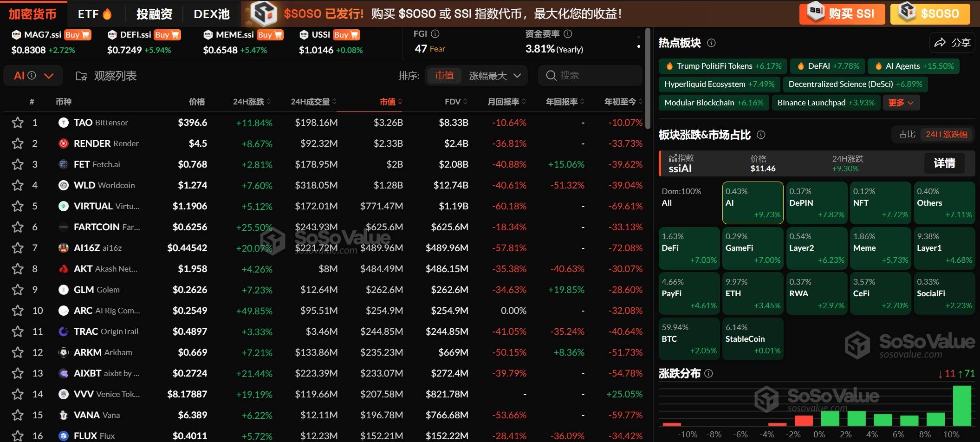Screen dimensions: 980x442
Task: Sort by FDV column
Action: (456, 102)
